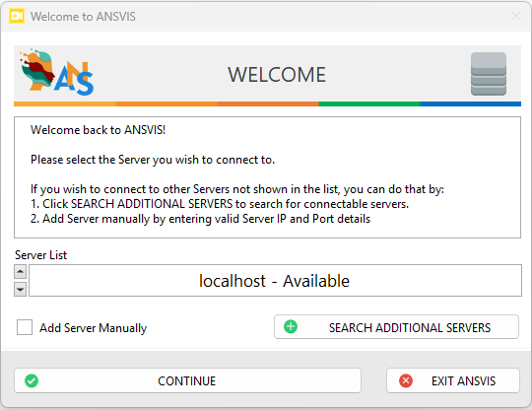Step the server list down with the down arrow

(21, 290)
